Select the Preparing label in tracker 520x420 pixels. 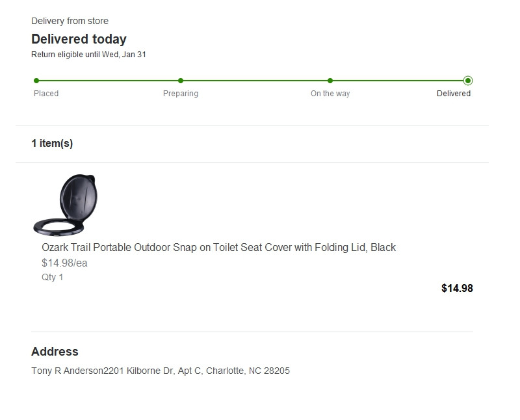pyautogui.click(x=181, y=94)
